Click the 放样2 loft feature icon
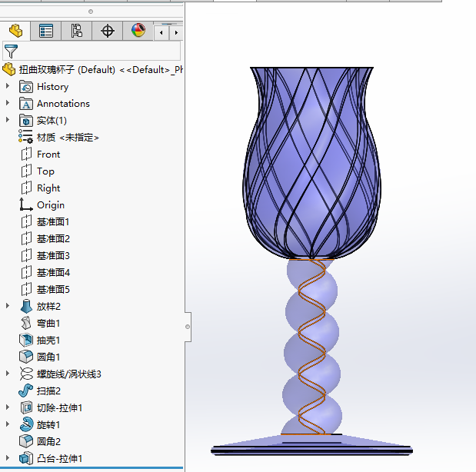 (26, 306)
